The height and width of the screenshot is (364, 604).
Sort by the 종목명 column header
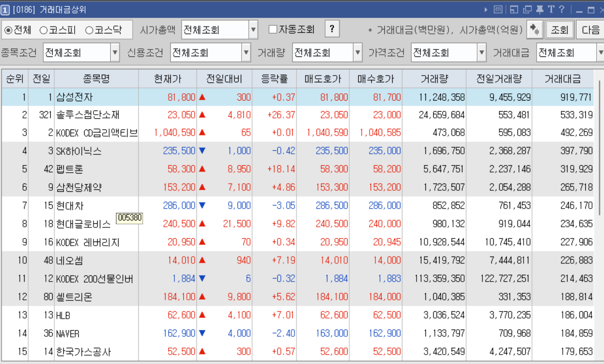tap(96, 79)
